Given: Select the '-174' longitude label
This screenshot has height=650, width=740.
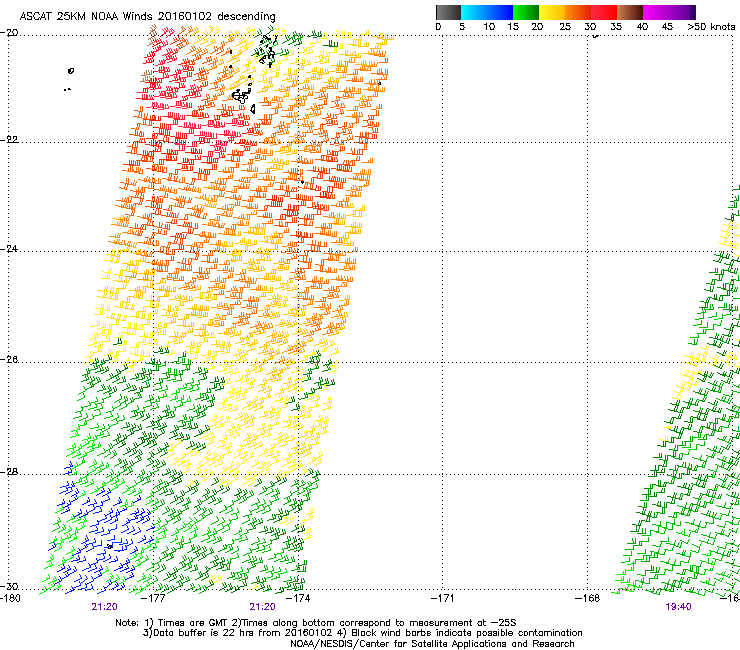Looking at the screenshot, I should pos(299,598).
